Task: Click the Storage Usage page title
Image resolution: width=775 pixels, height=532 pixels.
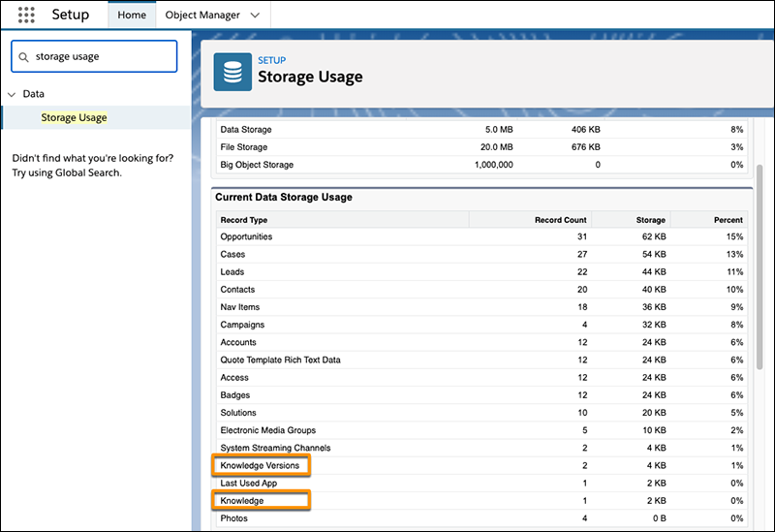Action: pos(310,78)
